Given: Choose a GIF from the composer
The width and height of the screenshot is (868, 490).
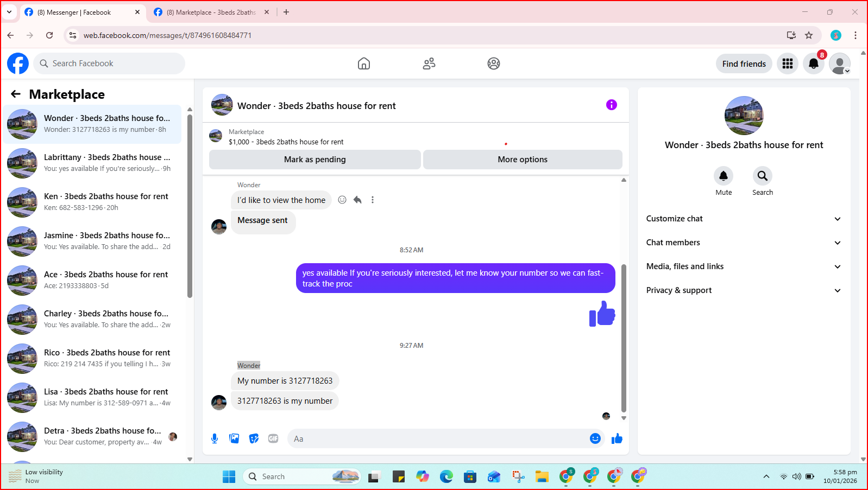Looking at the screenshot, I should point(273,438).
